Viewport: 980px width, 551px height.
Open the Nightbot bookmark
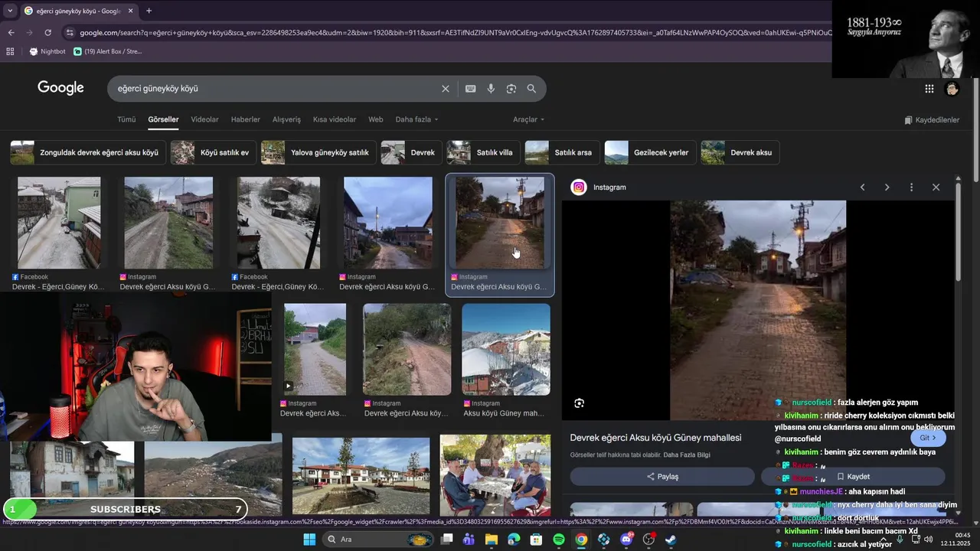click(x=47, y=51)
